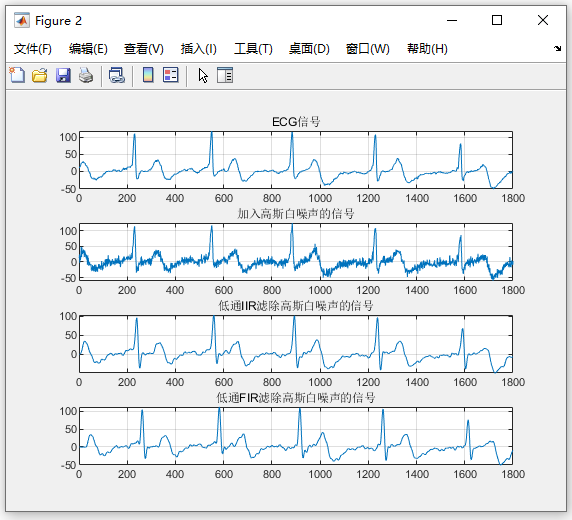Open the 编辑(E) menu
Screen dimensions: 572x520
click(88, 49)
